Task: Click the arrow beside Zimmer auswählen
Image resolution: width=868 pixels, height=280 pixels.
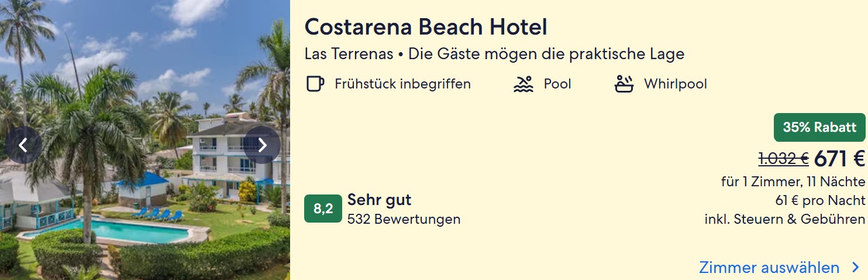Action: point(856,268)
